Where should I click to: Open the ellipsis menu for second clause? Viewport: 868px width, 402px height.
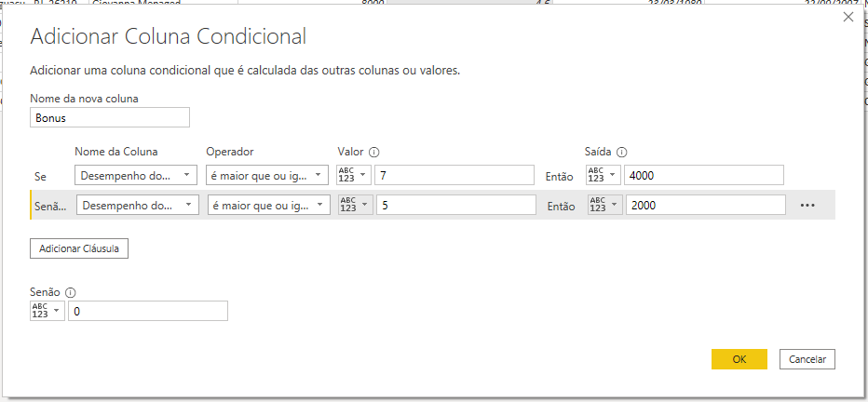[807, 205]
